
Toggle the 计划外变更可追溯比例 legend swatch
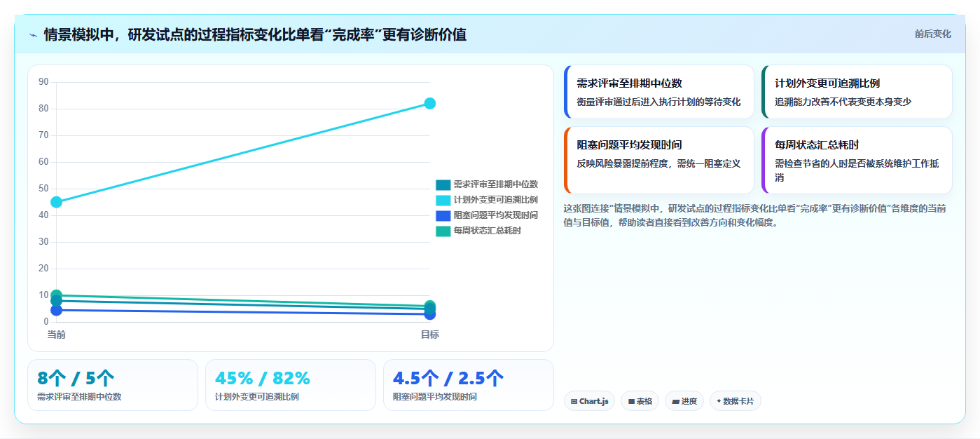443,200
